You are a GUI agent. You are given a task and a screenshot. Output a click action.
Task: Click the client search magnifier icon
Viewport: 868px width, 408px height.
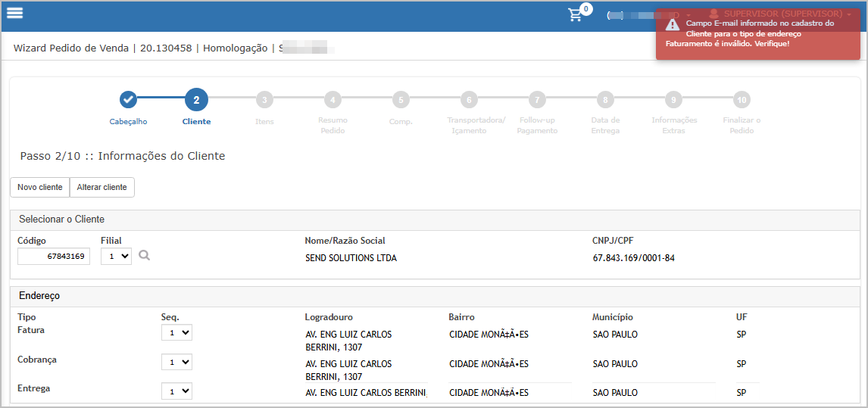point(144,256)
